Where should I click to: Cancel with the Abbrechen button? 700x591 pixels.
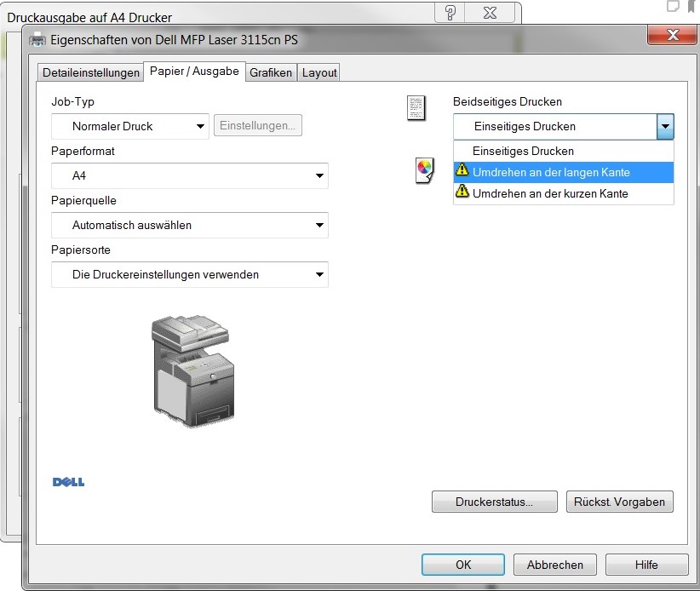(555, 565)
